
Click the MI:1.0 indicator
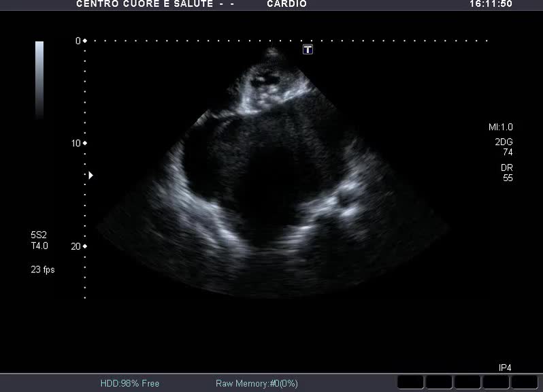coord(501,127)
